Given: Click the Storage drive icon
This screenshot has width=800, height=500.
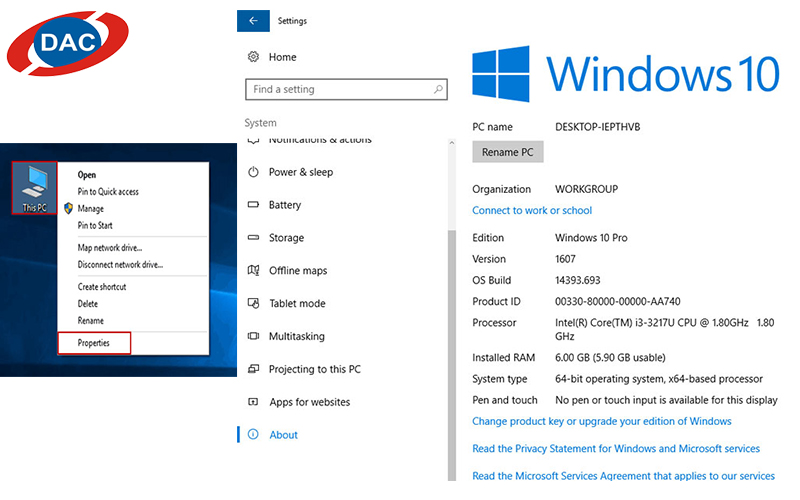Looking at the screenshot, I should coord(253,237).
